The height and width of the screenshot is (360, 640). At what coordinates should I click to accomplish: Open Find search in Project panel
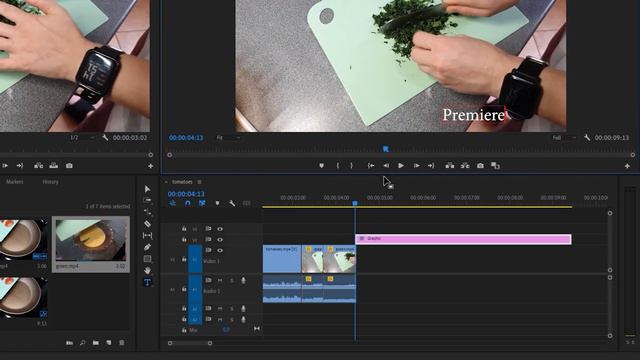pyautogui.click(x=83, y=343)
